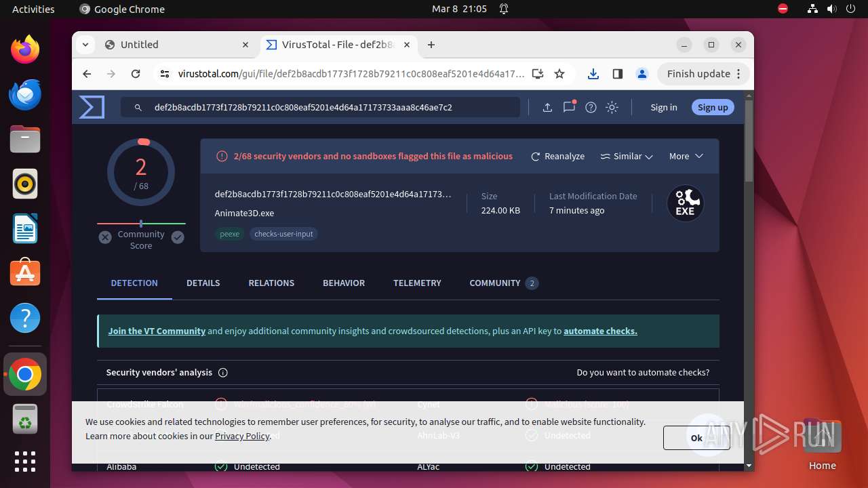Click the Finish update button
This screenshot has height=488, width=868.
703,74
